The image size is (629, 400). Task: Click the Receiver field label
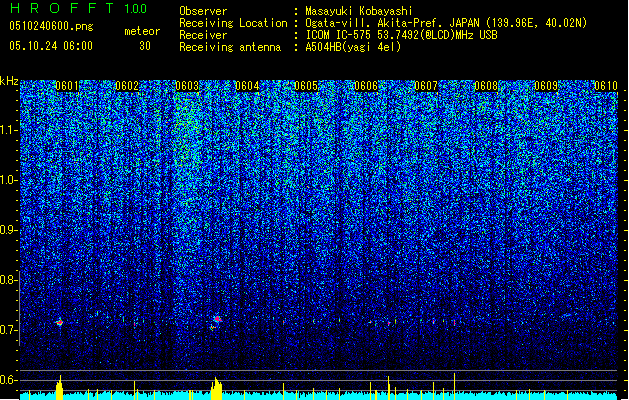click(x=203, y=35)
